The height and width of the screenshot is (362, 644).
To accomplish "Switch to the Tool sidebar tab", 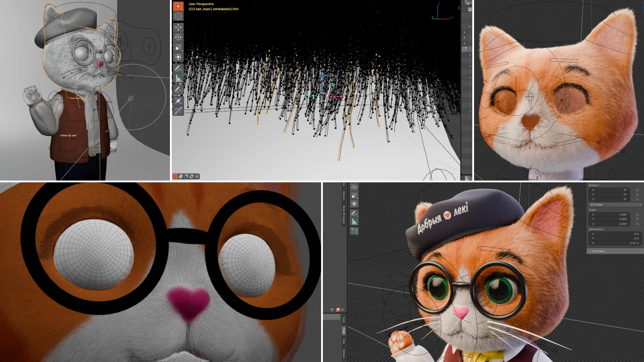I will [x=344, y=331].
